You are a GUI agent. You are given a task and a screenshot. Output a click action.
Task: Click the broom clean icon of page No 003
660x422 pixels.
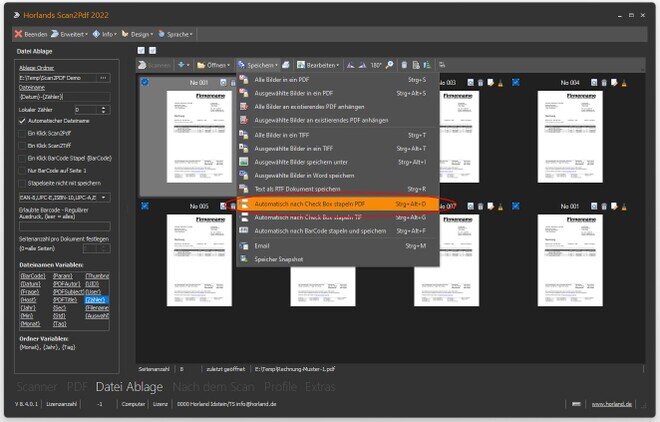tap(500, 83)
